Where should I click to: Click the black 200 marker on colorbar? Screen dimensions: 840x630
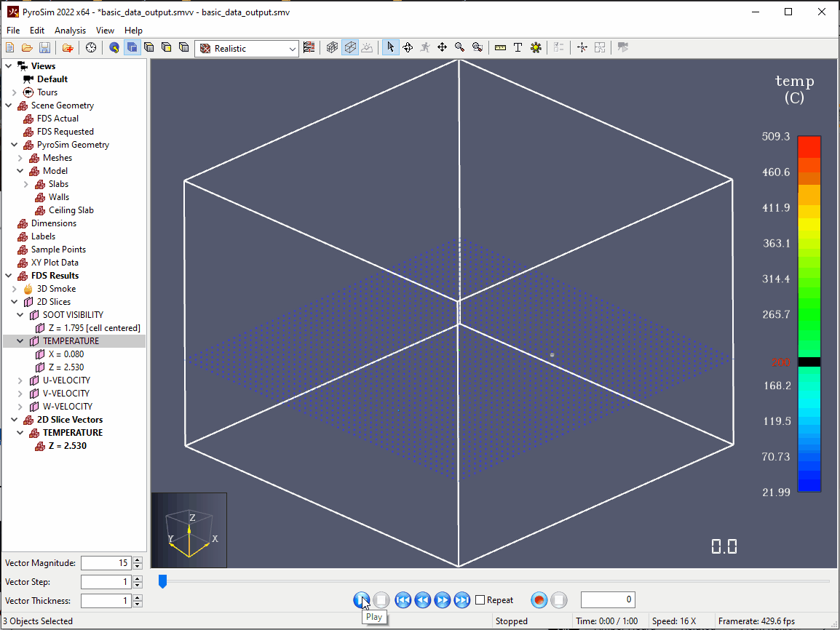pos(809,362)
